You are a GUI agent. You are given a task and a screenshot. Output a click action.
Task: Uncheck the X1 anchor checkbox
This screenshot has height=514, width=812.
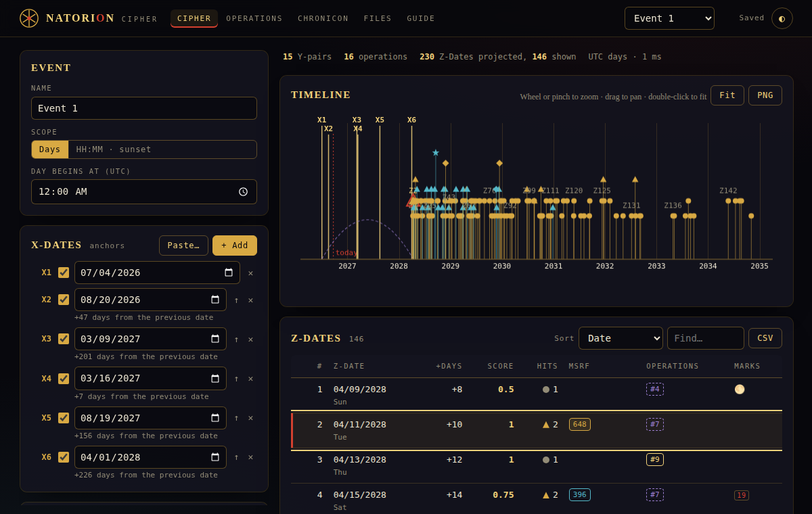pyautogui.click(x=64, y=273)
